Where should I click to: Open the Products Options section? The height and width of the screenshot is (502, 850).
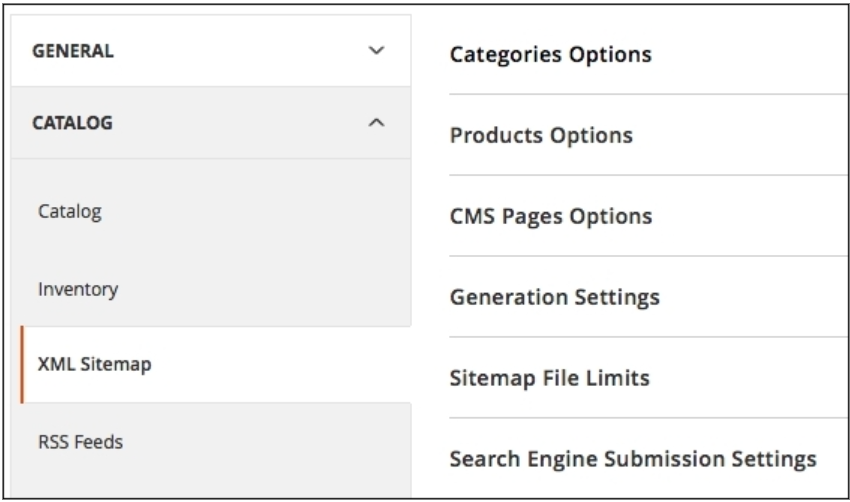(x=541, y=135)
